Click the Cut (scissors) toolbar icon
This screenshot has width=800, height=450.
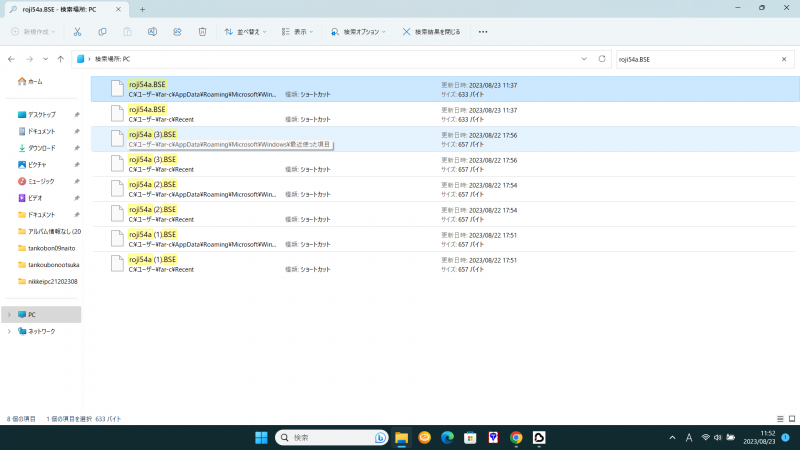tap(77, 31)
